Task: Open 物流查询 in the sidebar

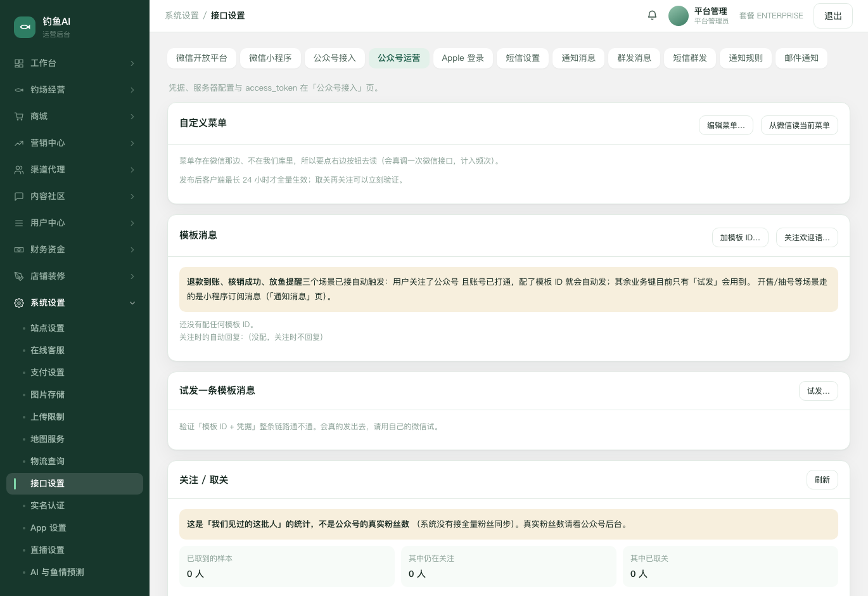Action: 75,462
